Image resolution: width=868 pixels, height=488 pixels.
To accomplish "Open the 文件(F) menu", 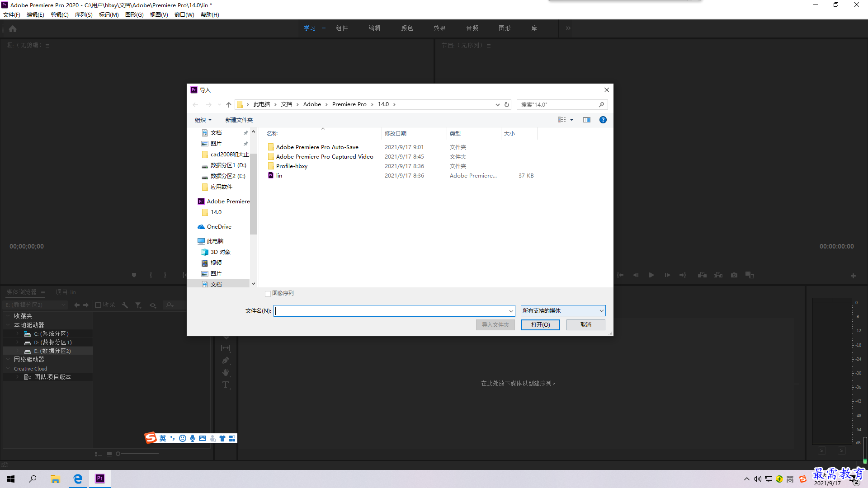I will 12,14.
